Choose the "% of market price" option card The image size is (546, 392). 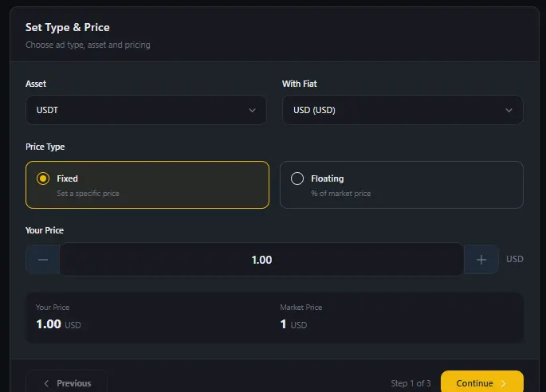coord(401,185)
